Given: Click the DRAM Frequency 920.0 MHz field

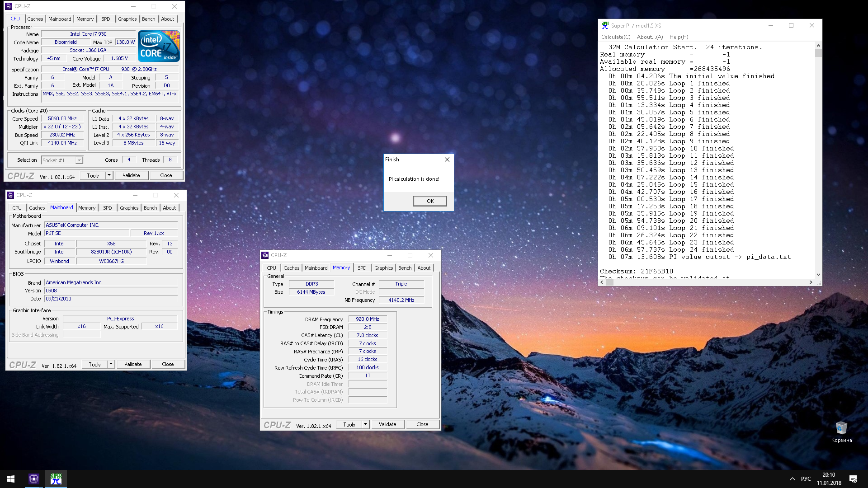Looking at the screenshot, I should coord(368,319).
